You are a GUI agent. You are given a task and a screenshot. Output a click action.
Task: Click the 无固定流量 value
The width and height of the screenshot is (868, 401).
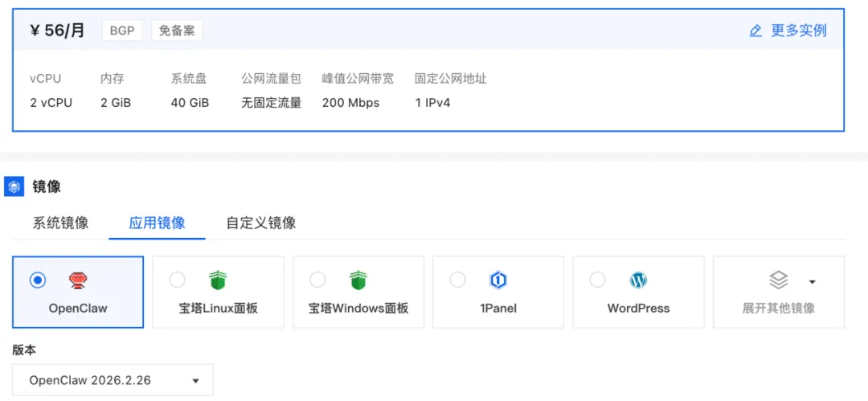[272, 103]
